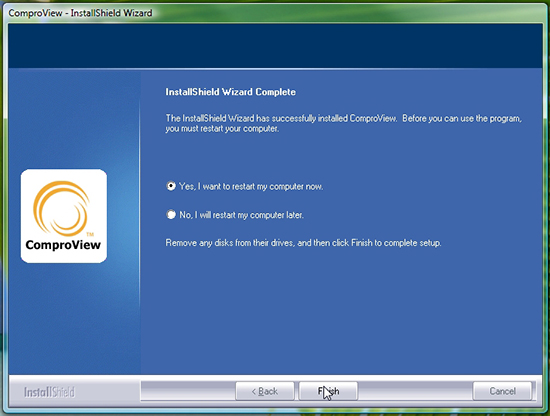The width and height of the screenshot is (550, 416).
Task: Click the dark navy header banner
Action: (x=275, y=46)
